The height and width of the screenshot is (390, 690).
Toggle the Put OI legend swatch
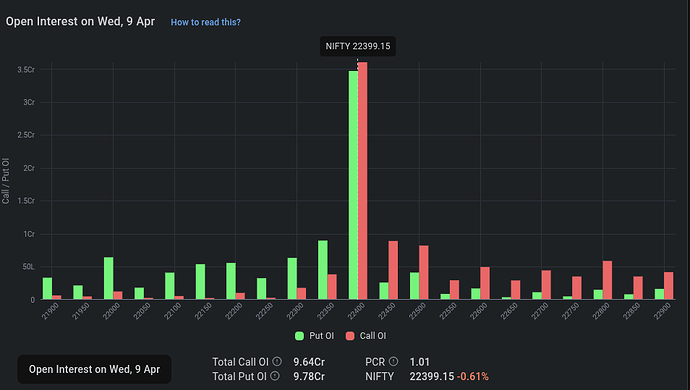[x=299, y=336]
